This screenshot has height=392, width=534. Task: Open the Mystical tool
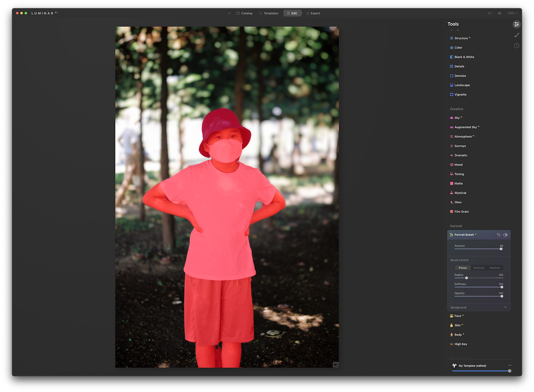[458, 193]
